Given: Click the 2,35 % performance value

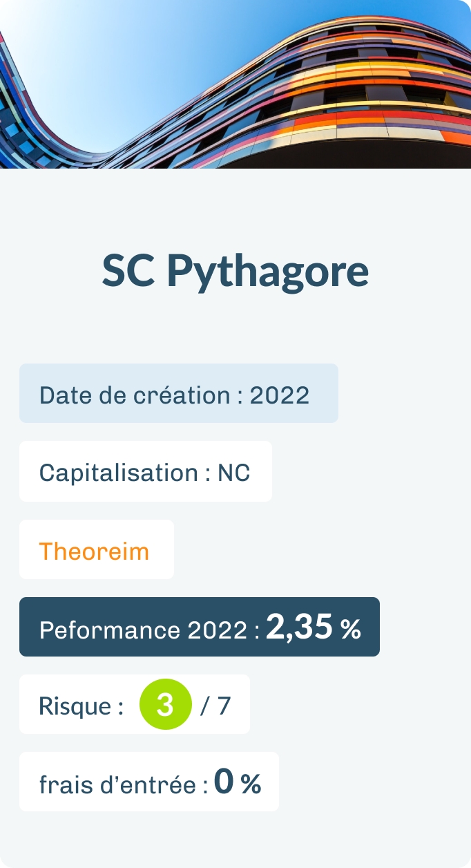Looking at the screenshot, I should point(314,628).
